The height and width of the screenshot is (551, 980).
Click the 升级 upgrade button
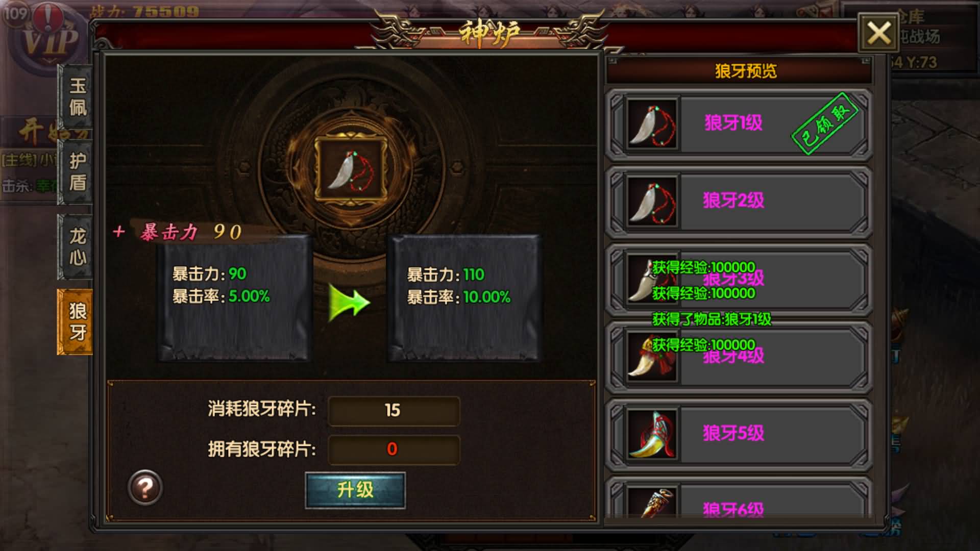[355, 490]
